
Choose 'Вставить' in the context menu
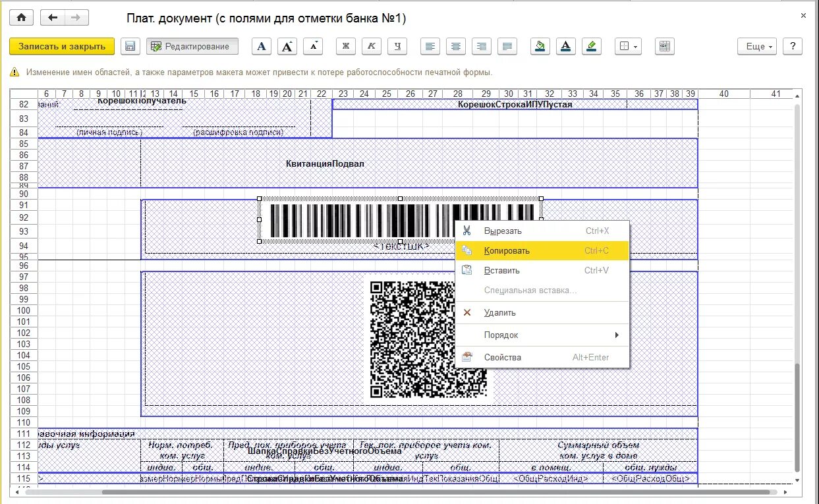tap(542, 270)
